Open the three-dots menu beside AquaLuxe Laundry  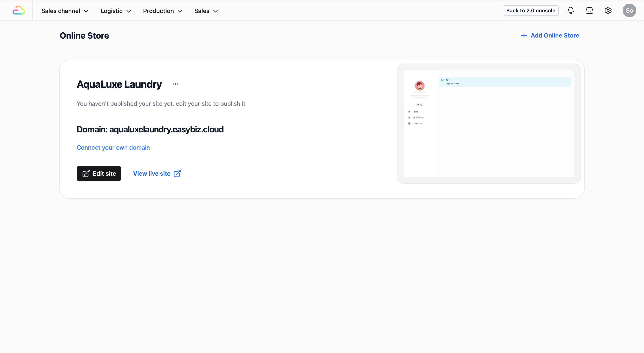coord(175,84)
